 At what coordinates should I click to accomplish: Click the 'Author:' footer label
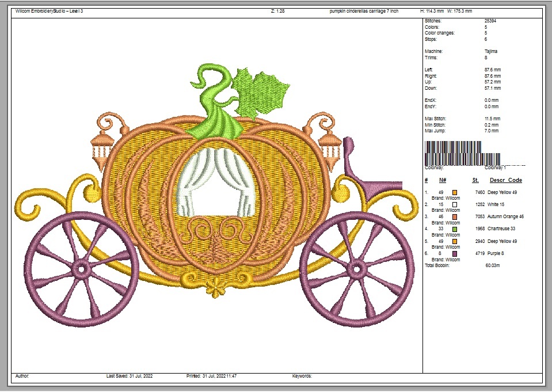coord(22,376)
